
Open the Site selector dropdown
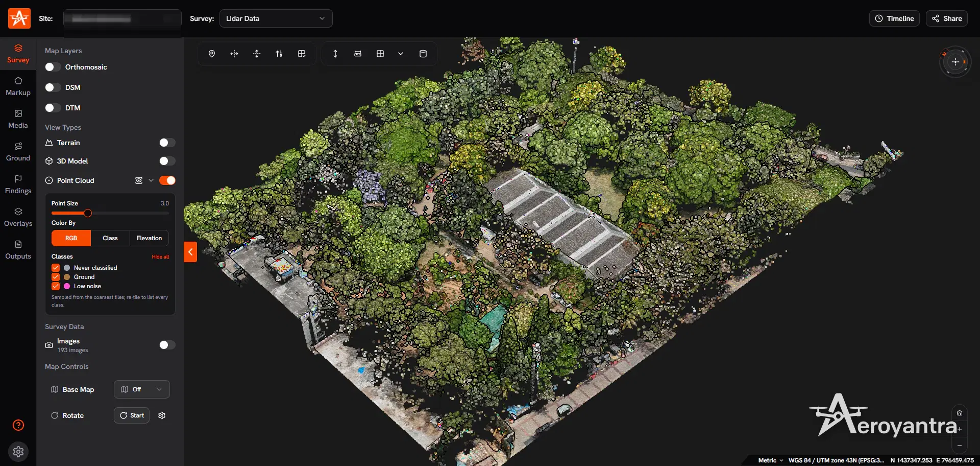pyautogui.click(x=122, y=18)
